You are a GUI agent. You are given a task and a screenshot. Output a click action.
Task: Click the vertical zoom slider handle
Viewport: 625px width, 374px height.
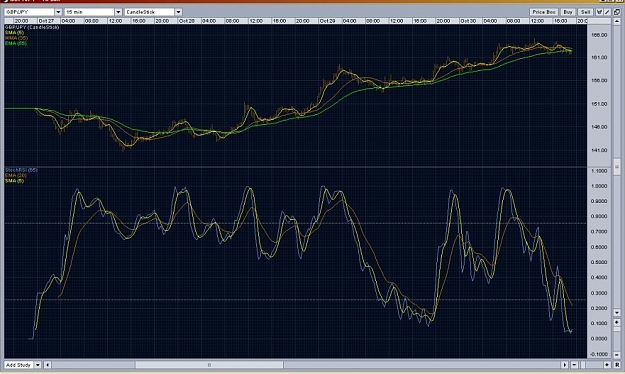click(617, 329)
